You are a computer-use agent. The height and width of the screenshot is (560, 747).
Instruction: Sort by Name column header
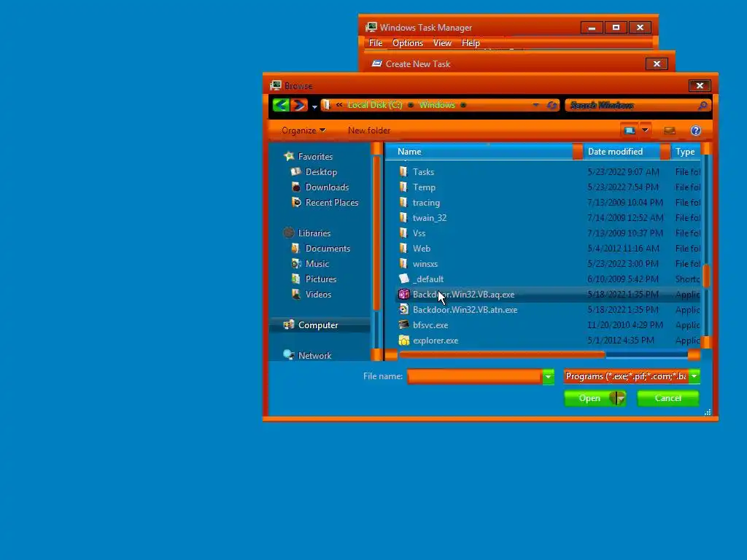[x=479, y=152]
